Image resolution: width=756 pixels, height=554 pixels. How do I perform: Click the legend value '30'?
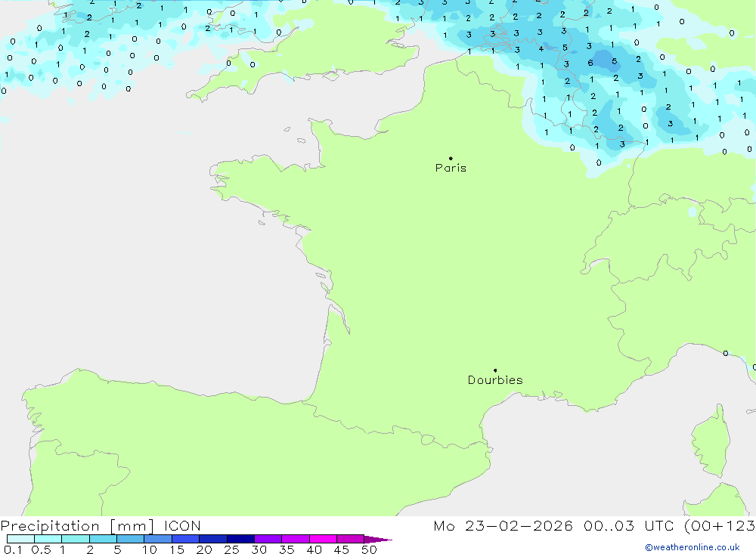pyautogui.click(x=259, y=549)
